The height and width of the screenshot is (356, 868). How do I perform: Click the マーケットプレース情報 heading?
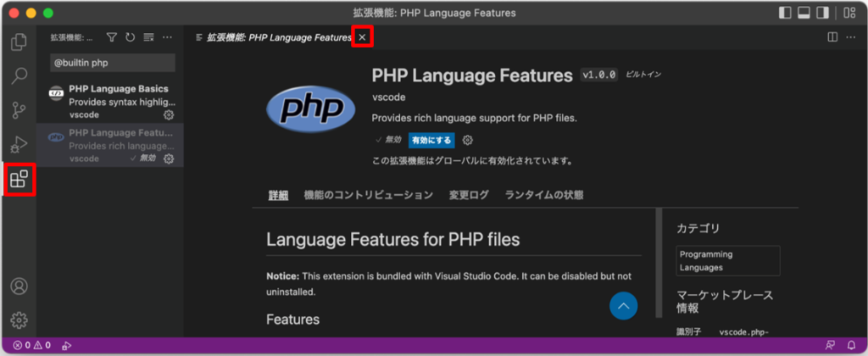(725, 301)
